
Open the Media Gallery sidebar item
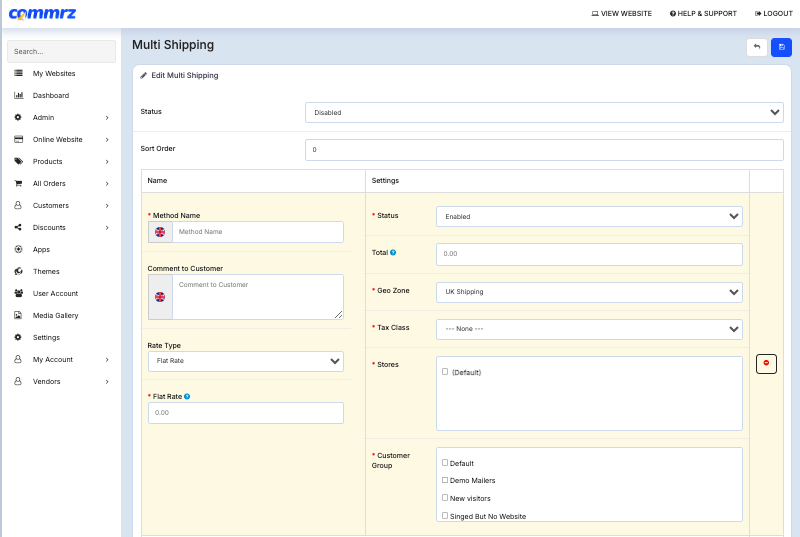tap(55, 316)
